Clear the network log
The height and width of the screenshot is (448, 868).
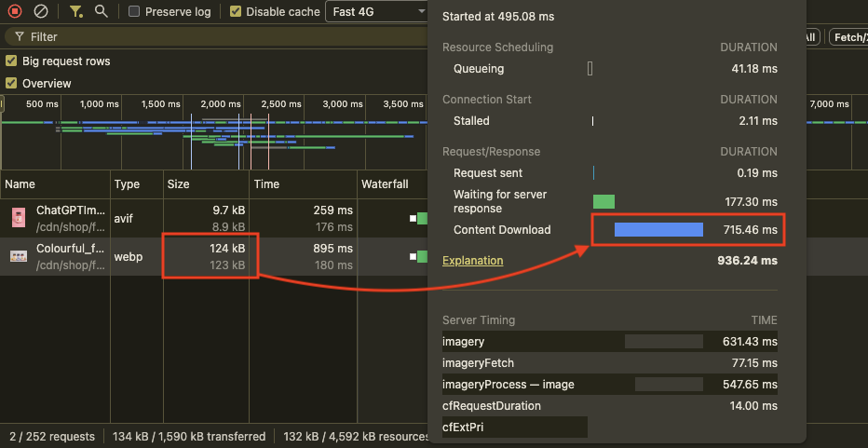point(41,12)
